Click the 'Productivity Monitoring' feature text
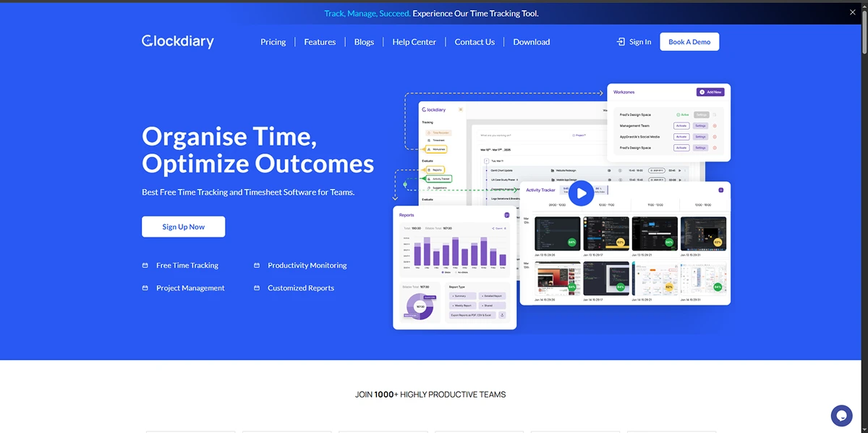868x433 pixels. [x=307, y=266]
